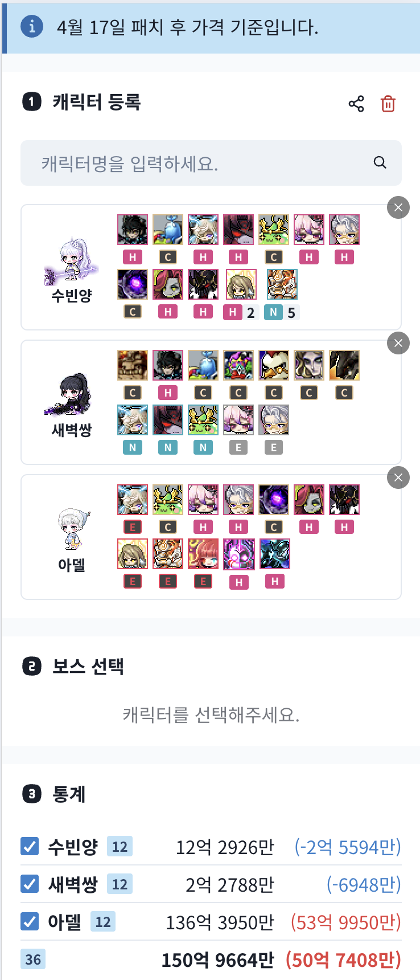Image resolution: width=420 pixels, height=980 pixels.
Task: Uncheck the 아델 statistics checkbox
Action: [x=30, y=922]
